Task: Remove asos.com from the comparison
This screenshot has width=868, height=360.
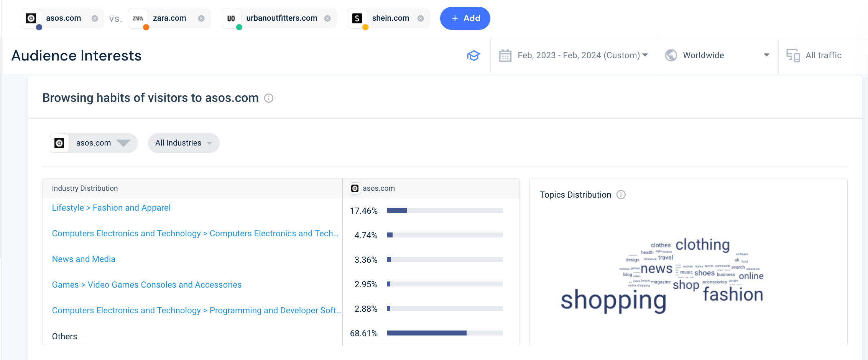Action: point(95,18)
